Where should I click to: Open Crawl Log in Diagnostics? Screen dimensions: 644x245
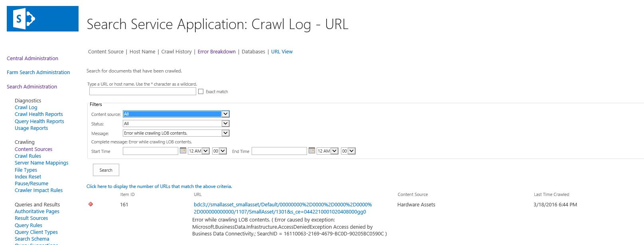tap(26, 108)
